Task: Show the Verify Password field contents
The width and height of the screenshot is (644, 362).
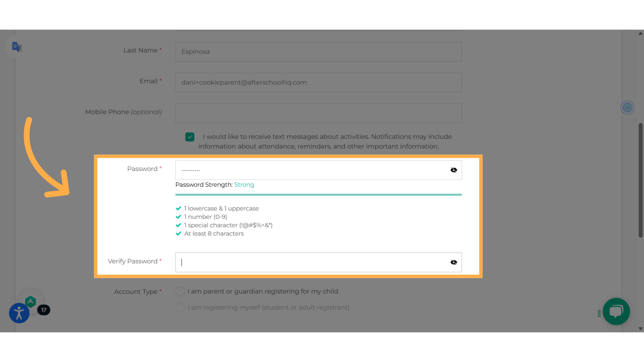Action: click(x=453, y=262)
